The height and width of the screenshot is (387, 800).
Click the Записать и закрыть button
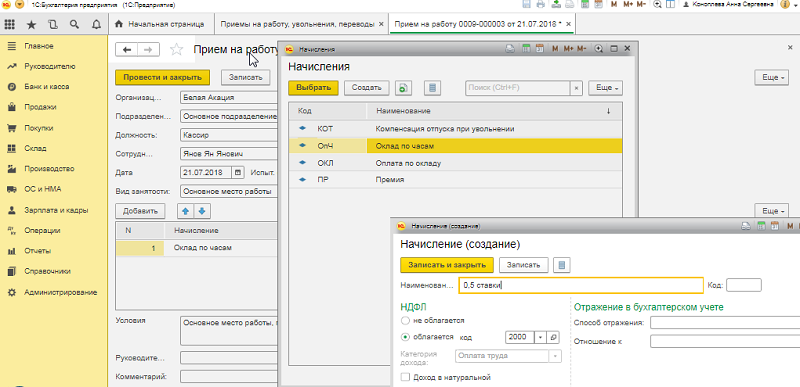(x=447, y=265)
